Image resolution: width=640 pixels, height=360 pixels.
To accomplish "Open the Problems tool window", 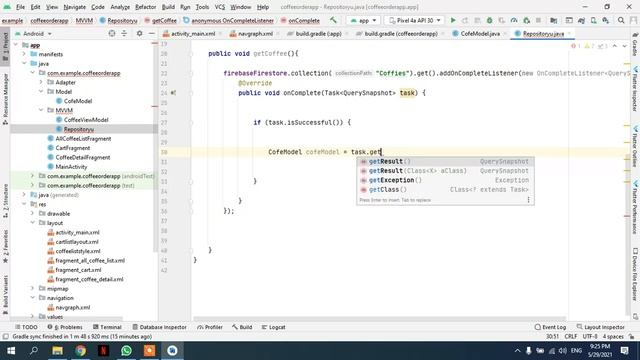I will click(x=64, y=327).
